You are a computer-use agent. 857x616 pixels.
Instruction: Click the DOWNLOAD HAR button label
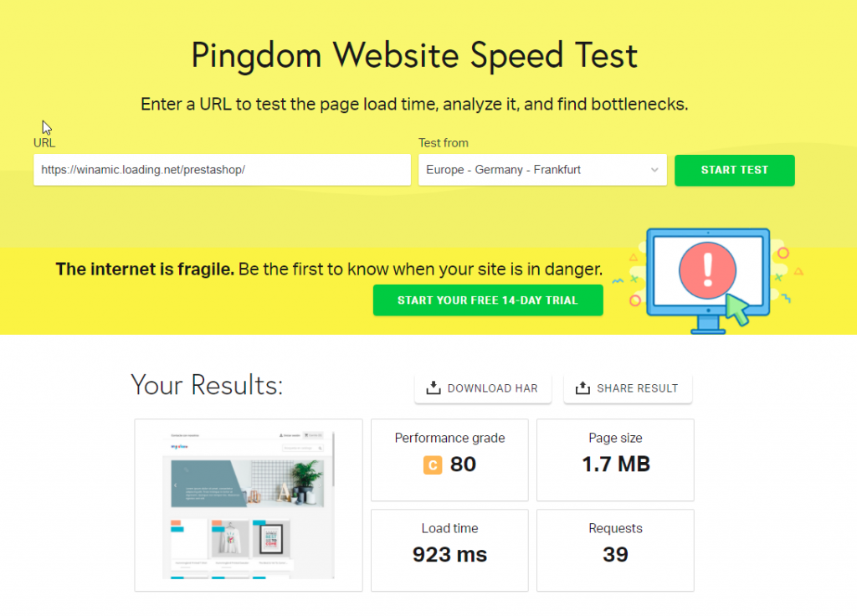pyautogui.click(x=492, y=388)
